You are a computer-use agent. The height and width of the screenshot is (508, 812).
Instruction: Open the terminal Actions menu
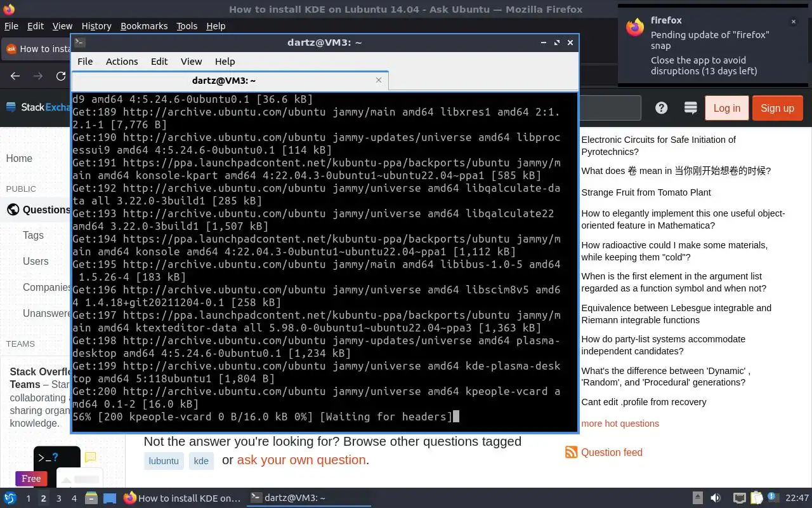point(122,62)
